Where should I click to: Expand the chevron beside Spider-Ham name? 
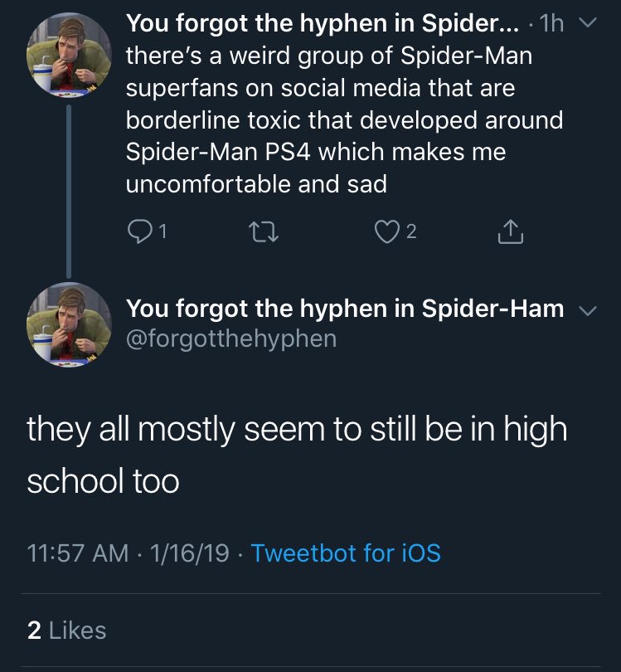(587, 310)
